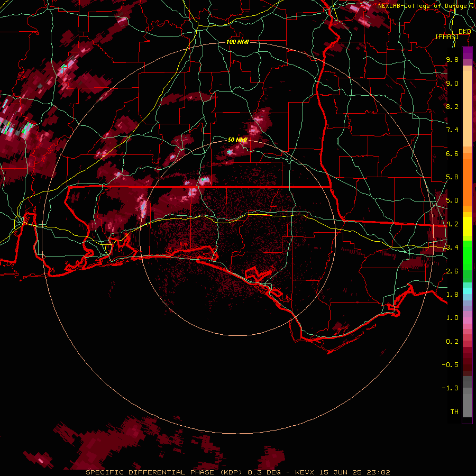Select the 5.0 value on the color scale
Viewport: 476px width, 476px height.
click(x=452, y=200)
